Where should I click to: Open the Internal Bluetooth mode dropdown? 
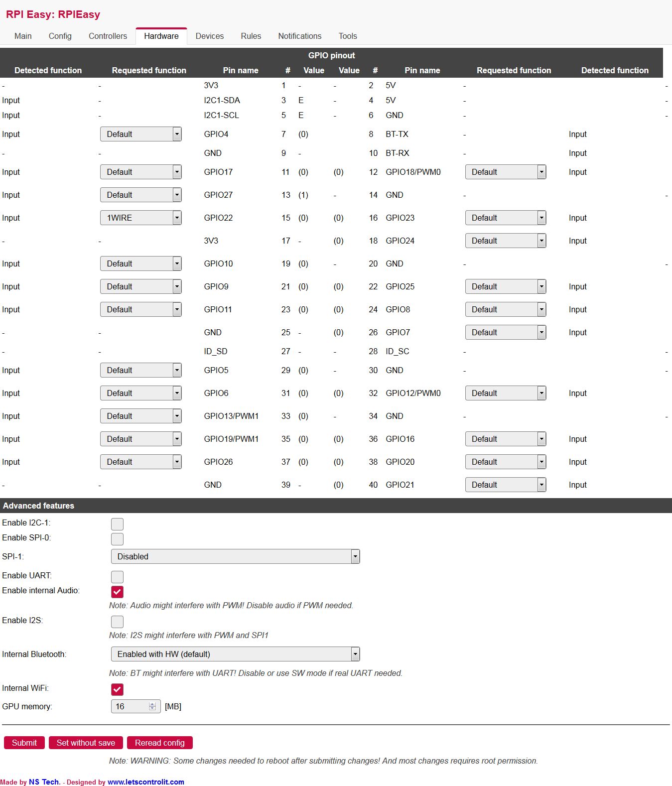pyautogui.click(x=235, y=654)
